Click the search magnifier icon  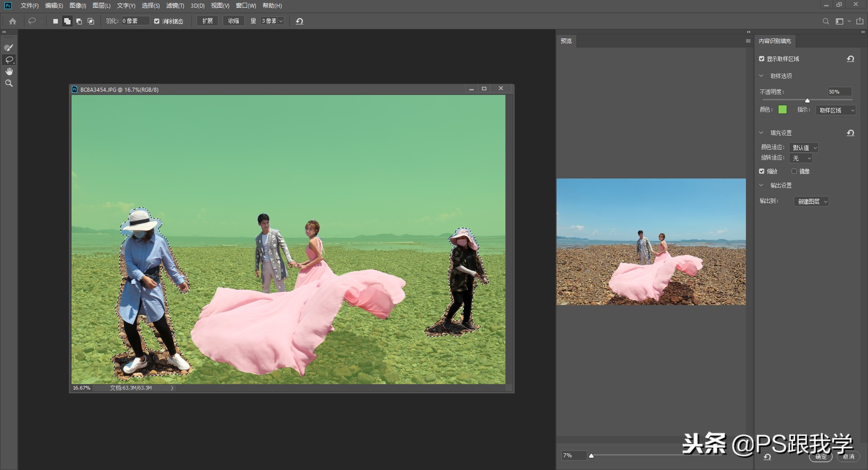click(x=826, y=21)
